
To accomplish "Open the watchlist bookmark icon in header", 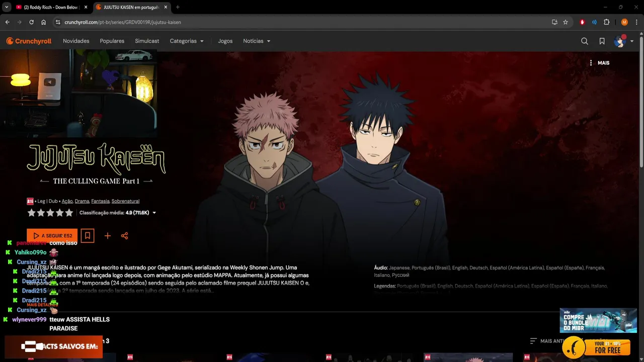I will pos(602,41).
